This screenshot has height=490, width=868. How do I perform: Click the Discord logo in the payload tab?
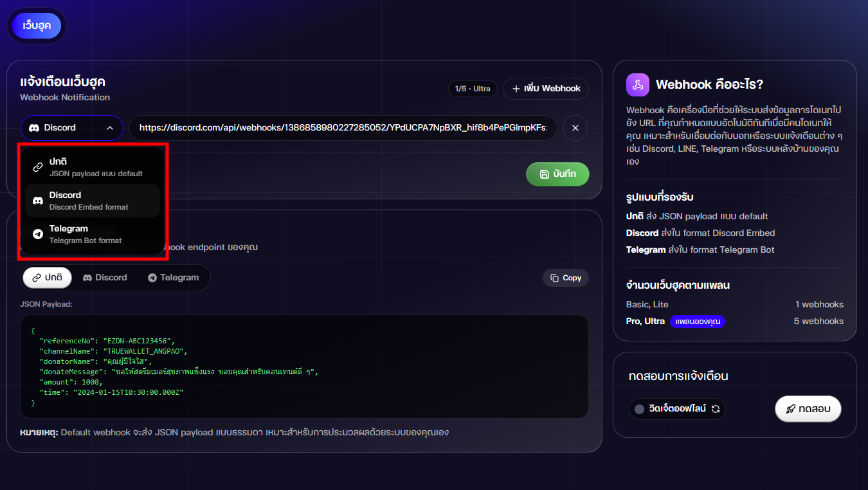pos(87,278)
